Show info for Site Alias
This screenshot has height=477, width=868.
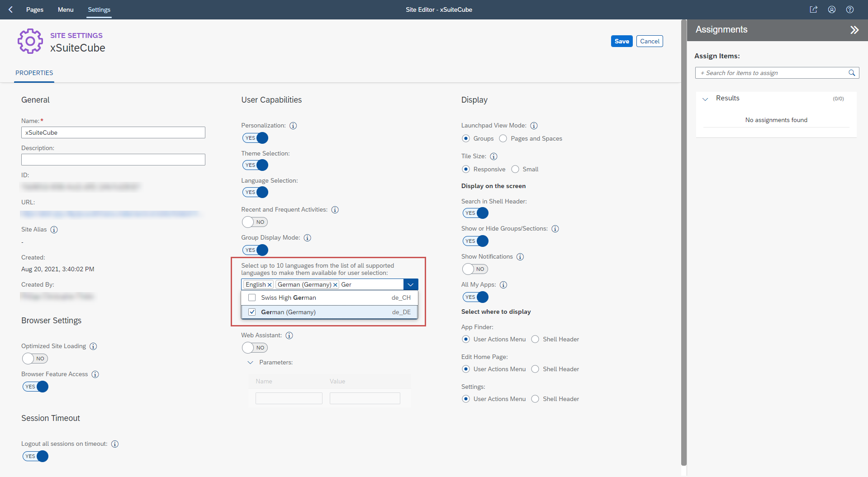54,230
